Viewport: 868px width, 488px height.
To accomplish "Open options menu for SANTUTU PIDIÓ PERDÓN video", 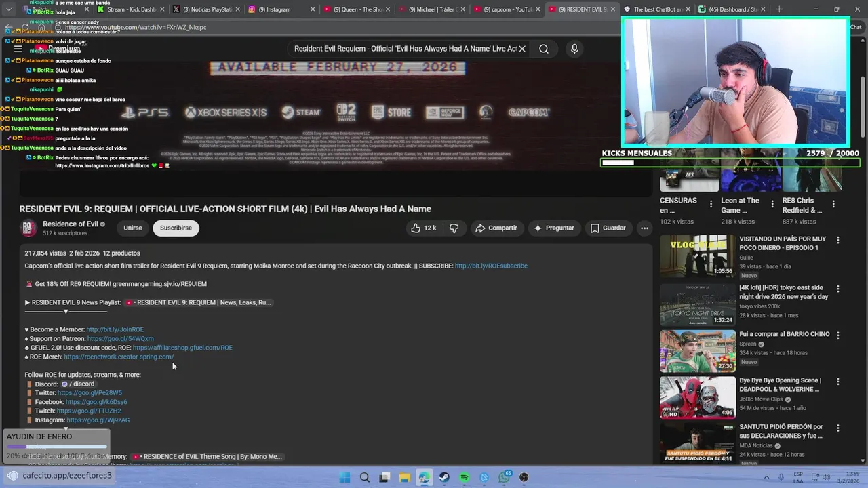I will 838,428.
